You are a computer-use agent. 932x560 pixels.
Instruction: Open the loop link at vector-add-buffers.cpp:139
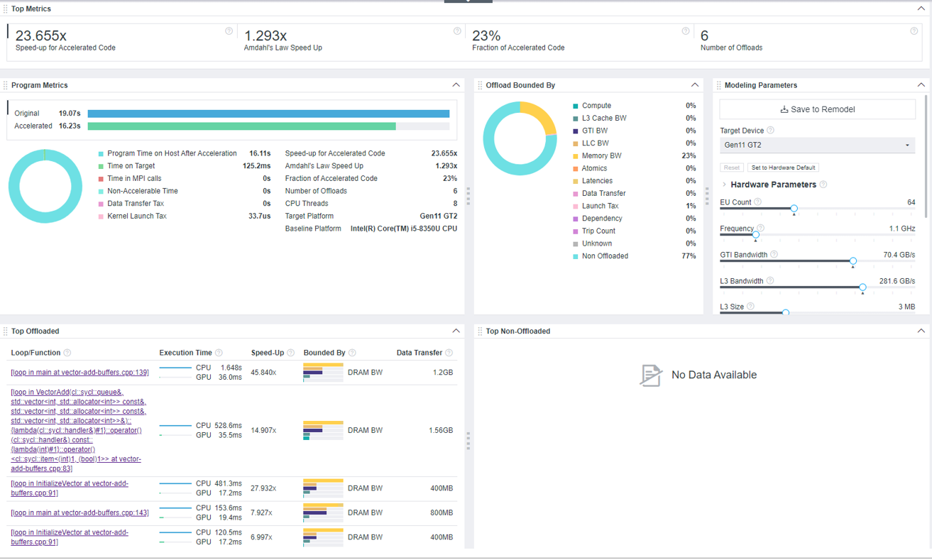[78, 372]
